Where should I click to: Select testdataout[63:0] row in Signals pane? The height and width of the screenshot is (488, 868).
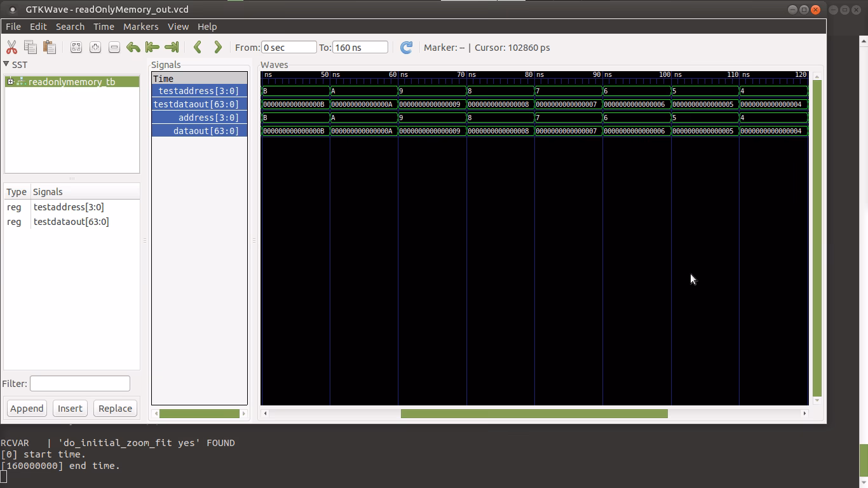pos(200,104)
